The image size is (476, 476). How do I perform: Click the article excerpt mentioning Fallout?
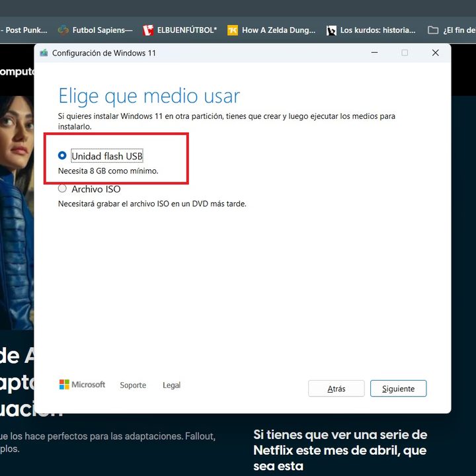106,442
